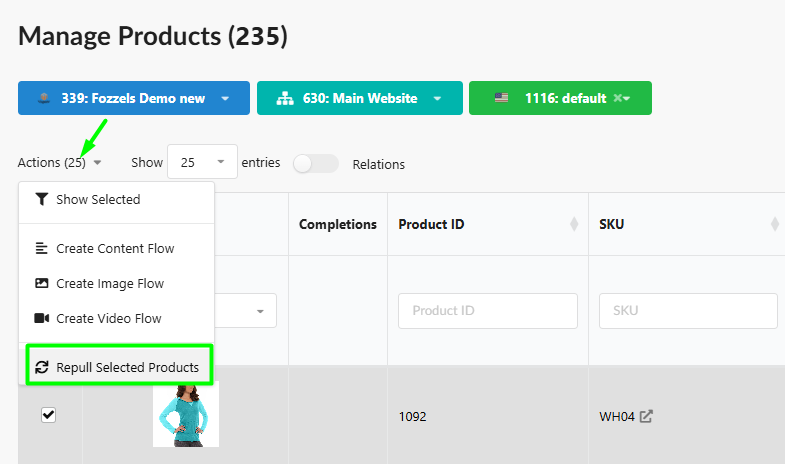This screenshot has height=464, width=785.
Task: Open external link icon next to WH04
Action: click(x=646, y=416)
